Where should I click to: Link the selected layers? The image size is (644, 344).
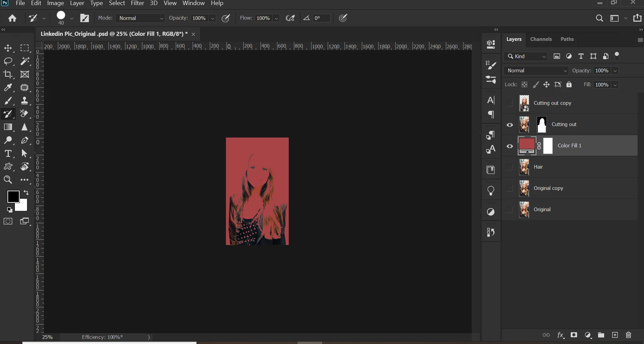point(546,335)
